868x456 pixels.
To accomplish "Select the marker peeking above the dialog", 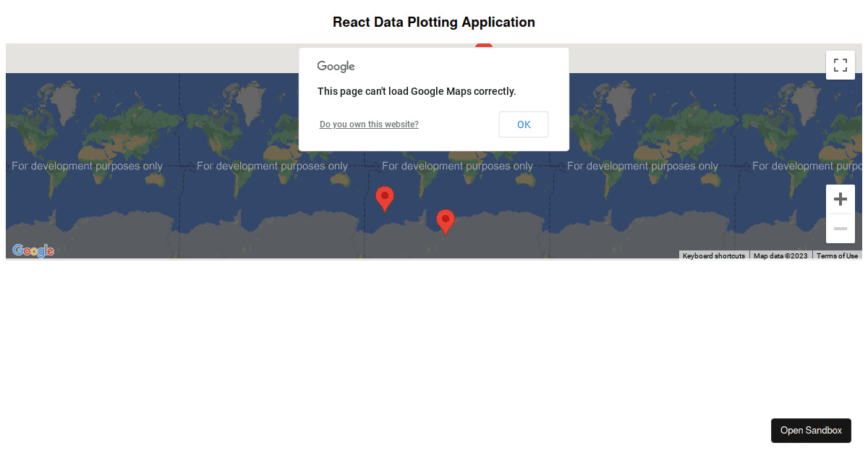I will tap(483, 46).
